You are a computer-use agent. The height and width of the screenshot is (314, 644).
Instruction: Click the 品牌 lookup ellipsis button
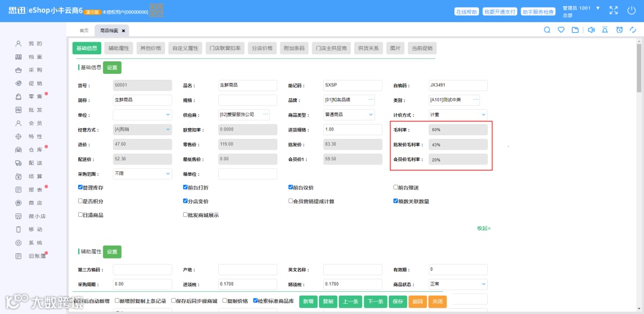371,100
